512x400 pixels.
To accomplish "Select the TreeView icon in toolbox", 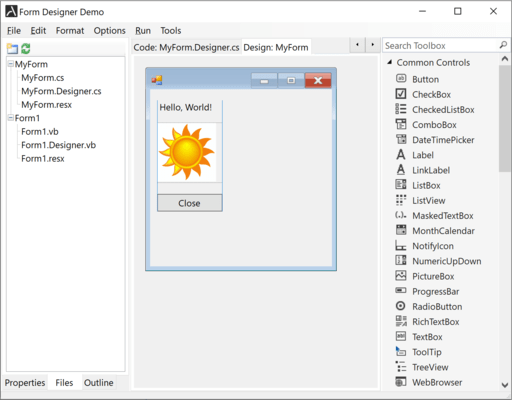I will click(401, 366).
